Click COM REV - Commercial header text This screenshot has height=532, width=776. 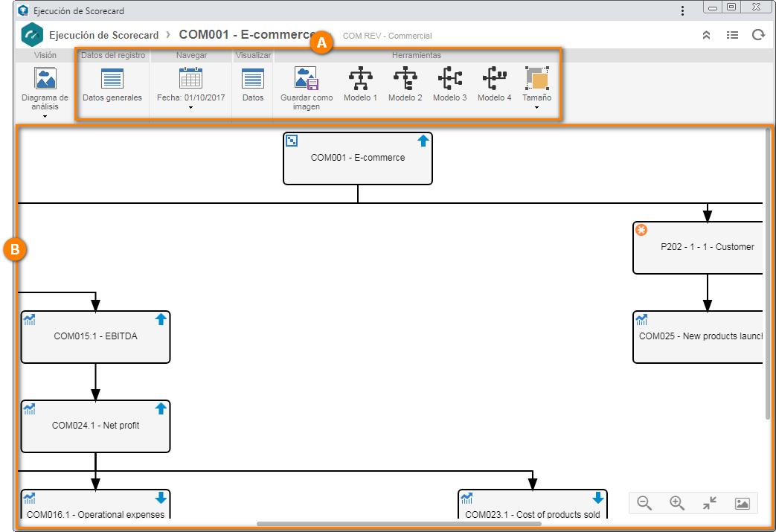tap(388, 36)
